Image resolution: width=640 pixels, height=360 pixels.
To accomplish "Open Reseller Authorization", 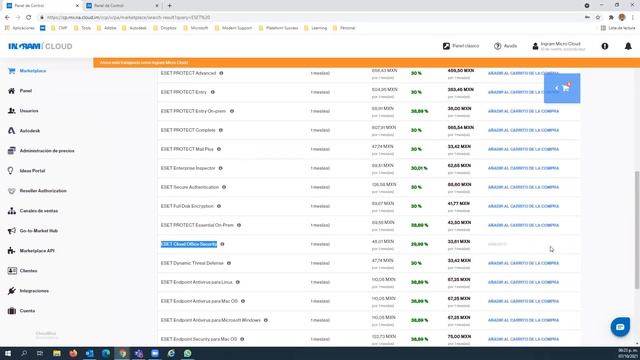I will click(37, 191).
